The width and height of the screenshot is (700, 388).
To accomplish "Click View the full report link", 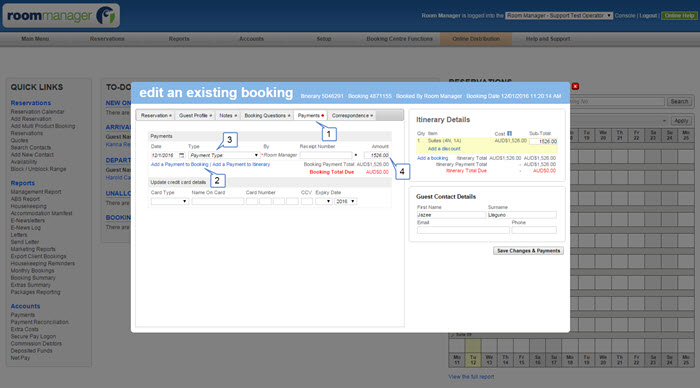I will (471, 377).
